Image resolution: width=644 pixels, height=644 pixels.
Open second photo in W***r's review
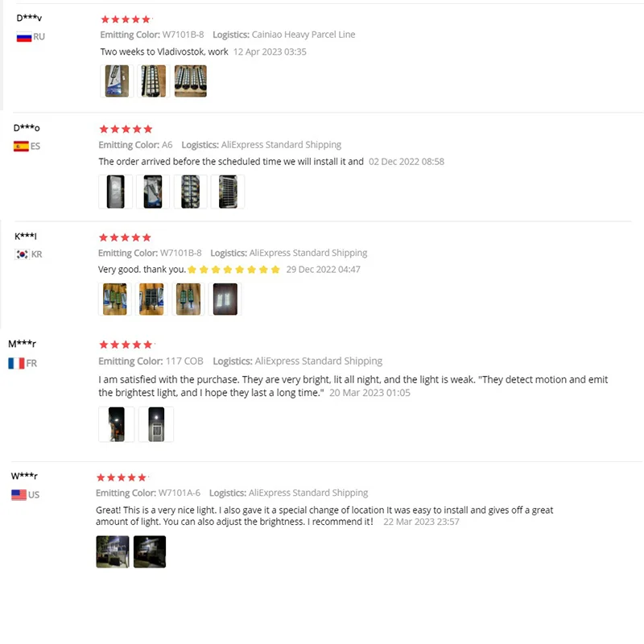pyautogui.click(x=150, y=552)
